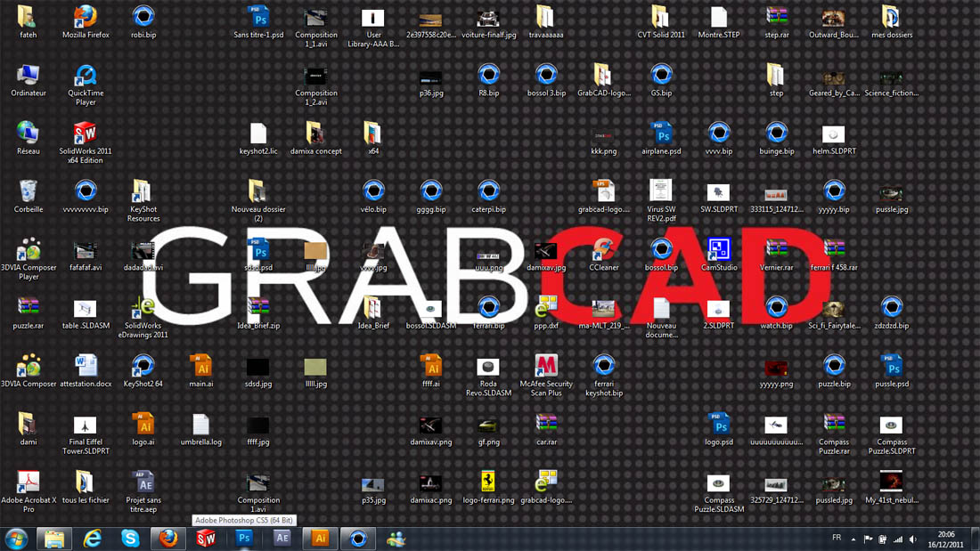Open the Réseau network icon

[29, 138]
